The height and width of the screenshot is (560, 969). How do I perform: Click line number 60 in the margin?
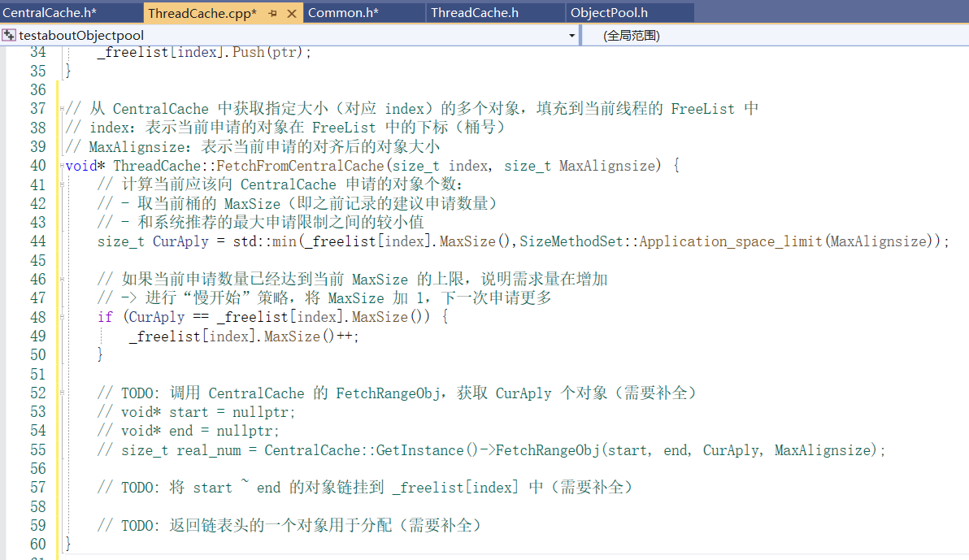click(x=37, y=545)
